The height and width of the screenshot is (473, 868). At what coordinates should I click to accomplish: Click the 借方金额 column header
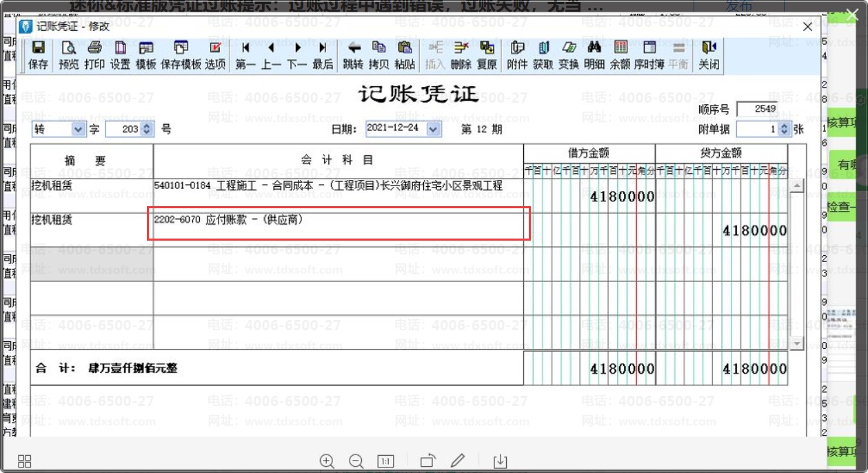coord(589,153)
